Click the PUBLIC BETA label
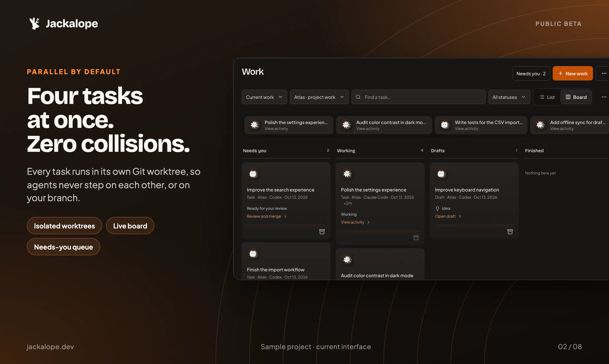This screenshot has width=609, height=364. 558,24
